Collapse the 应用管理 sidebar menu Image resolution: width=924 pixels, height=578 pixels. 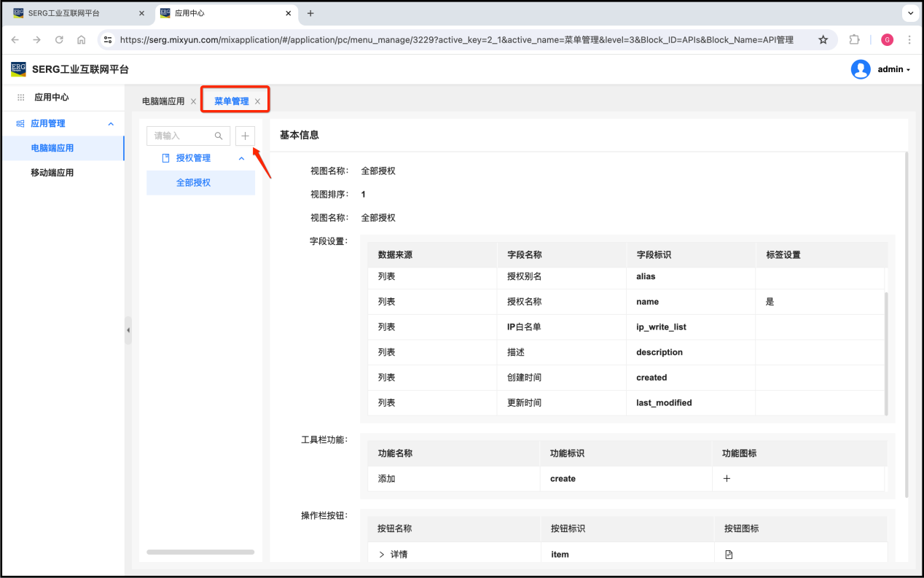(111, 124)
